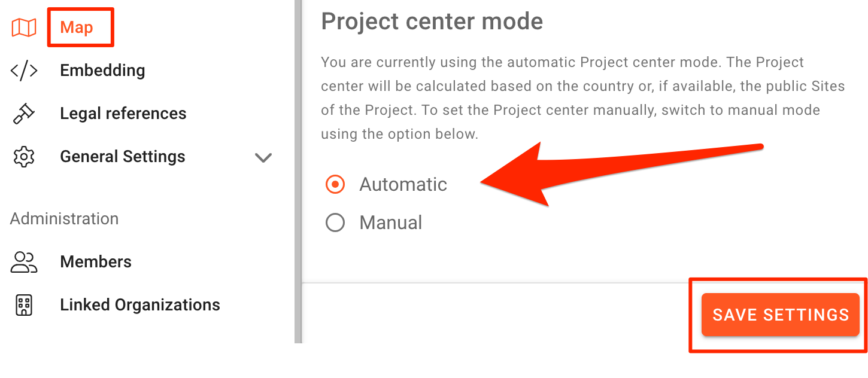Go to the Embedding text entry
Image resolution: width=868 pixels, height=378 pixels.
pos(102,71)
